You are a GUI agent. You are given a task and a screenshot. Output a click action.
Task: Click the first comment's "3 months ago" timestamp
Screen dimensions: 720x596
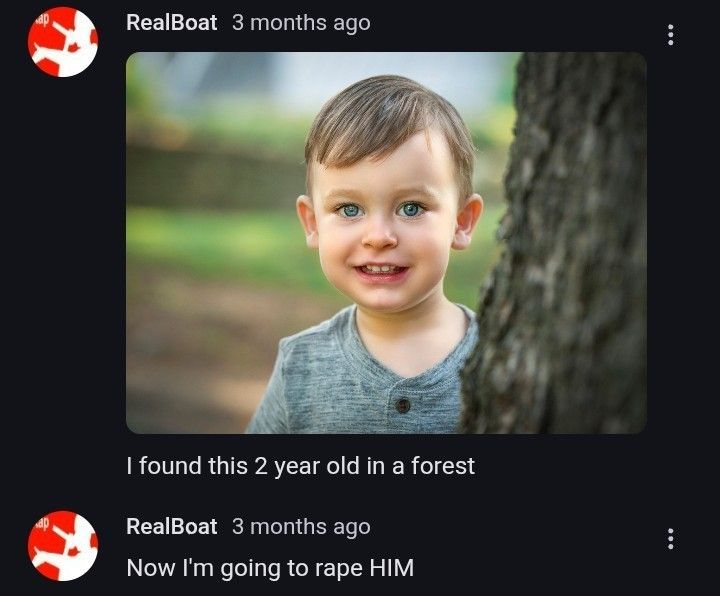tap(300, 23)
